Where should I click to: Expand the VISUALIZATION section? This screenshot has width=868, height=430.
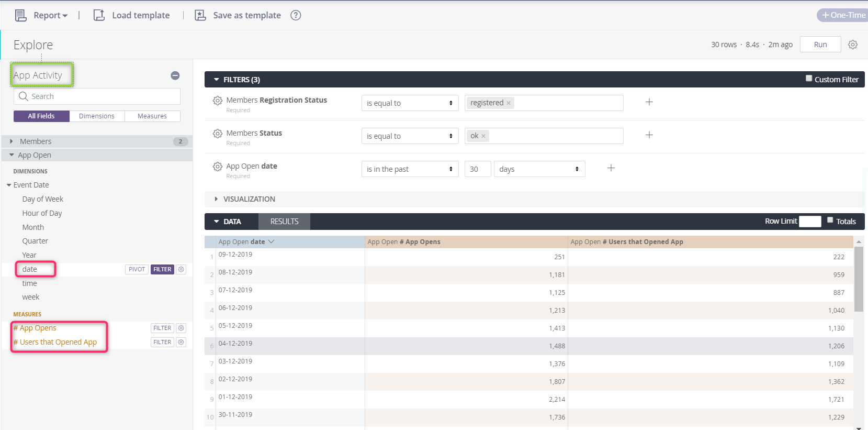[216, 199]
